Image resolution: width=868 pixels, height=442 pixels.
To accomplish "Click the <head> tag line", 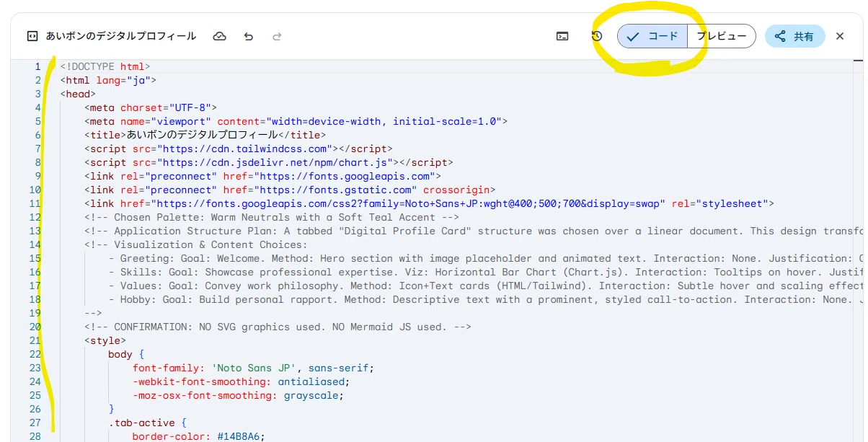I will click(x=78, y=94).
